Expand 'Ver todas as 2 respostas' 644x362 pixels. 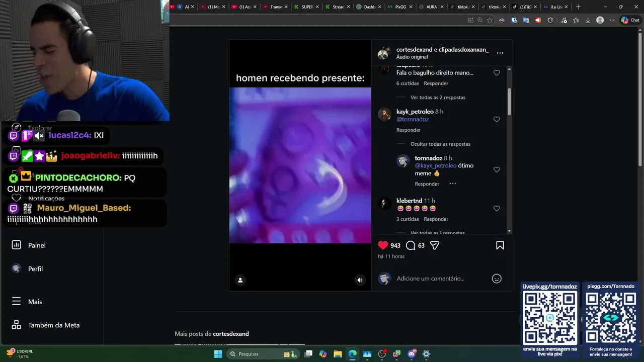point(438,98)
